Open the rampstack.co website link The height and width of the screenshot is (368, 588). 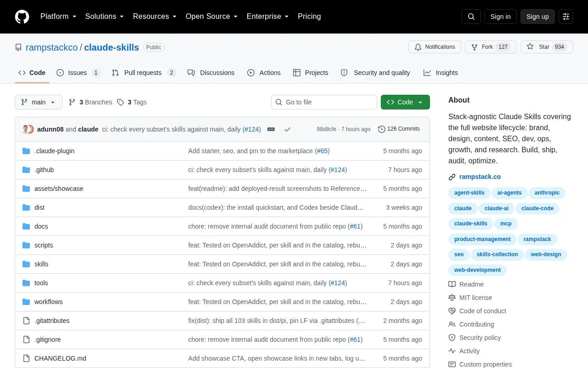tap(480, 177)
